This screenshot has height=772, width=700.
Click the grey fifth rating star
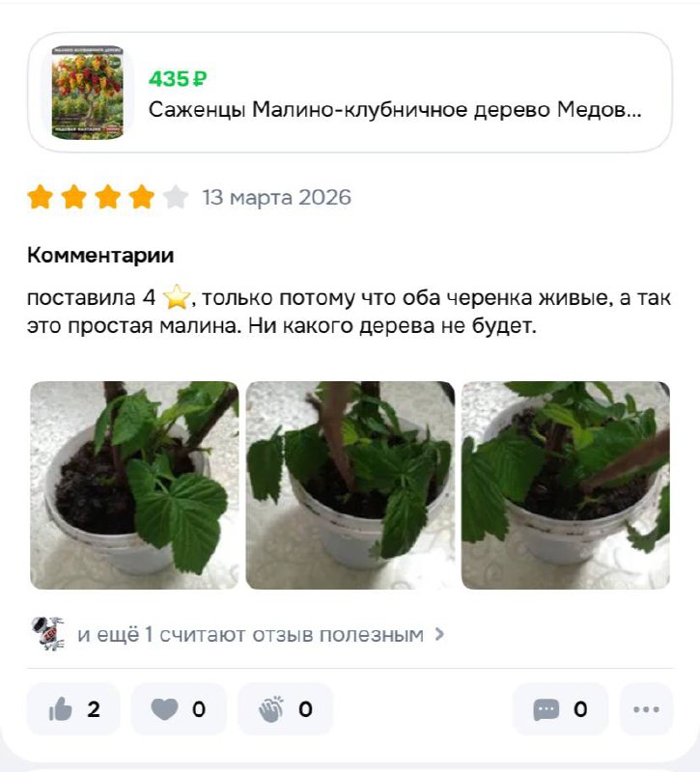[176, 197]
